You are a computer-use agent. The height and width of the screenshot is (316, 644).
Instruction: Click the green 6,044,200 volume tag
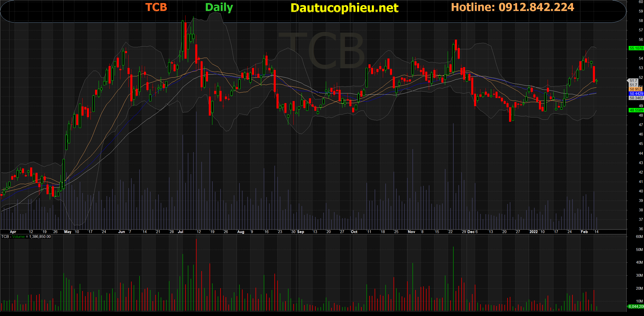(636, 307)
